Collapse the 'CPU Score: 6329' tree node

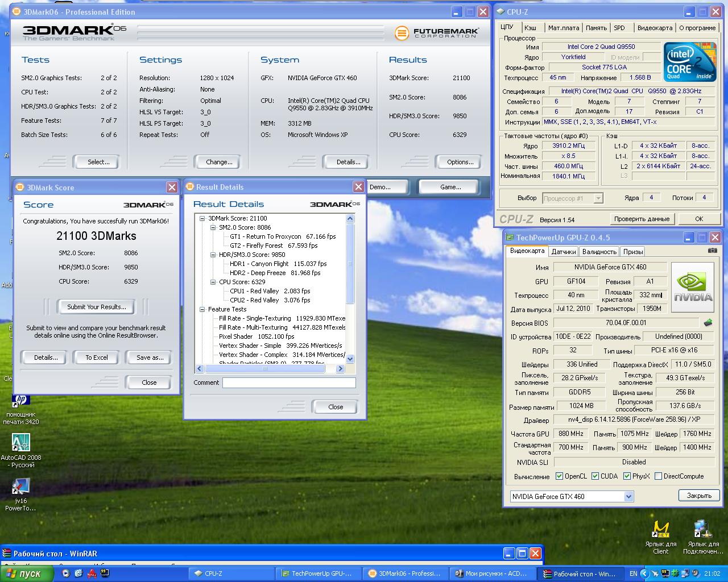213,282
